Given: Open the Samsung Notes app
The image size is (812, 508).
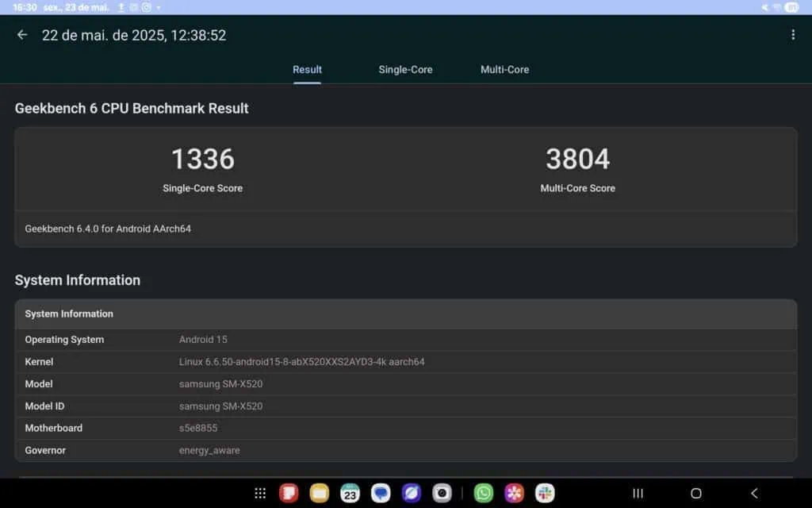Looking at the screenshot, I should (x=319, y=493).
